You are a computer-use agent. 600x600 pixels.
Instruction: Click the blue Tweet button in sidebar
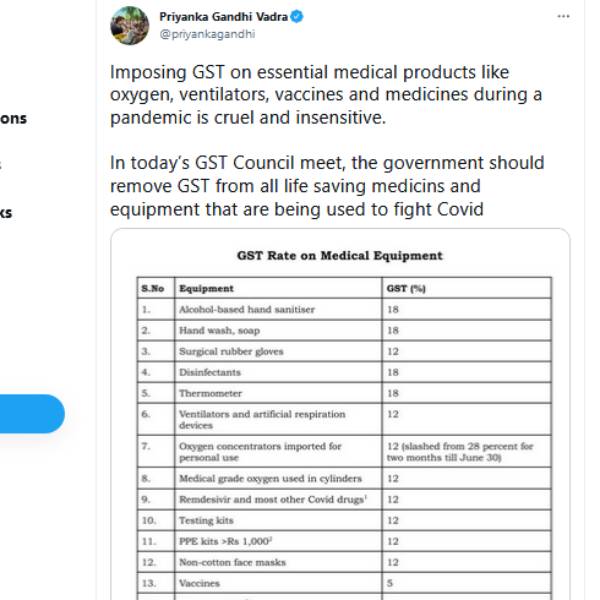(30, 414)
